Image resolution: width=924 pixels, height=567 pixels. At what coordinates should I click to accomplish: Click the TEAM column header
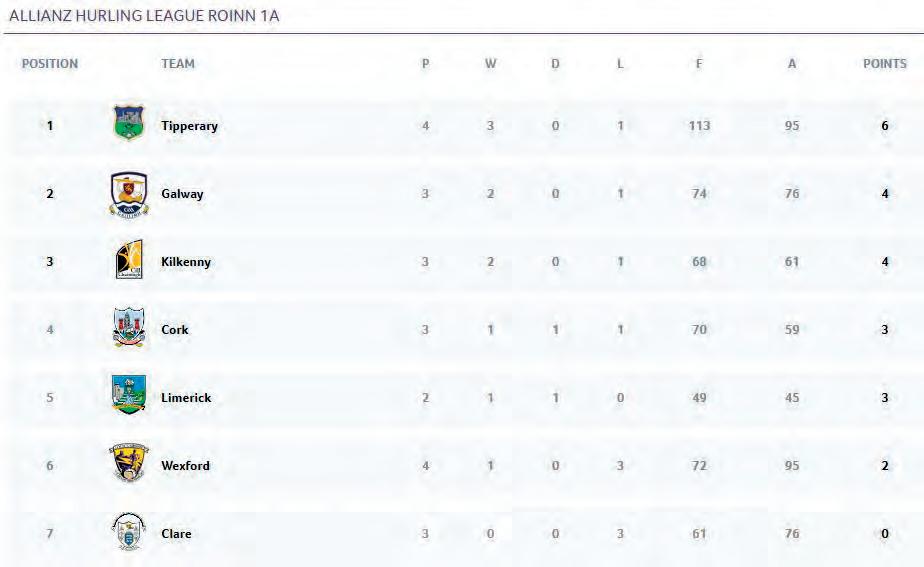coord(178,64)
